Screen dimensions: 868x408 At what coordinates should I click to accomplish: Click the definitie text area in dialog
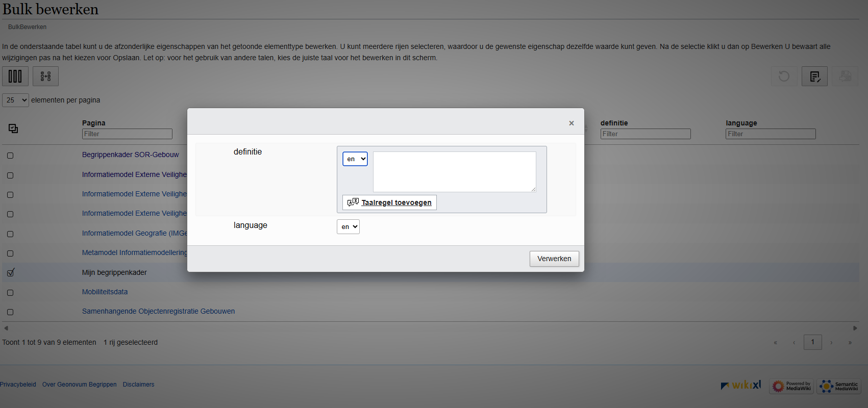(454, 171)
